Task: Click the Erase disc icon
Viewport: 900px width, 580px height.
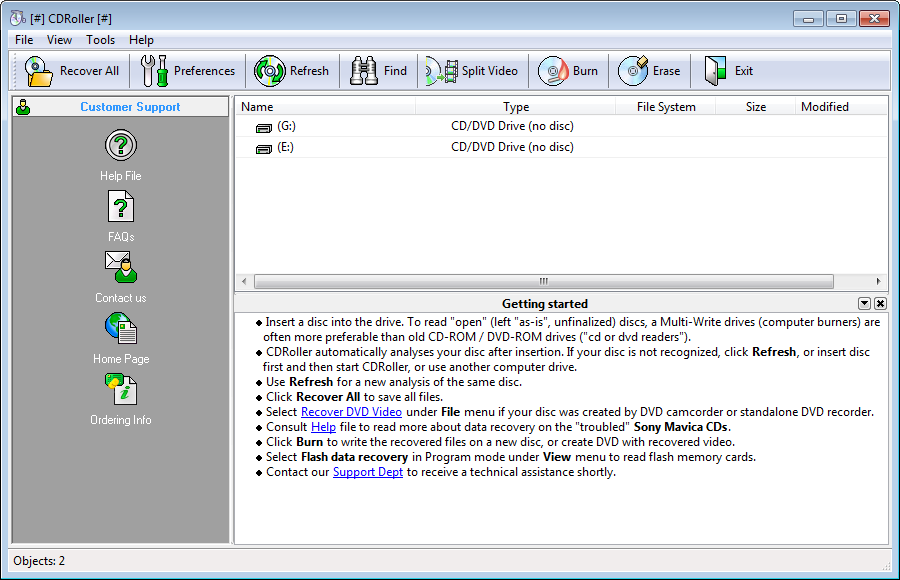Action: click(633, 71)
